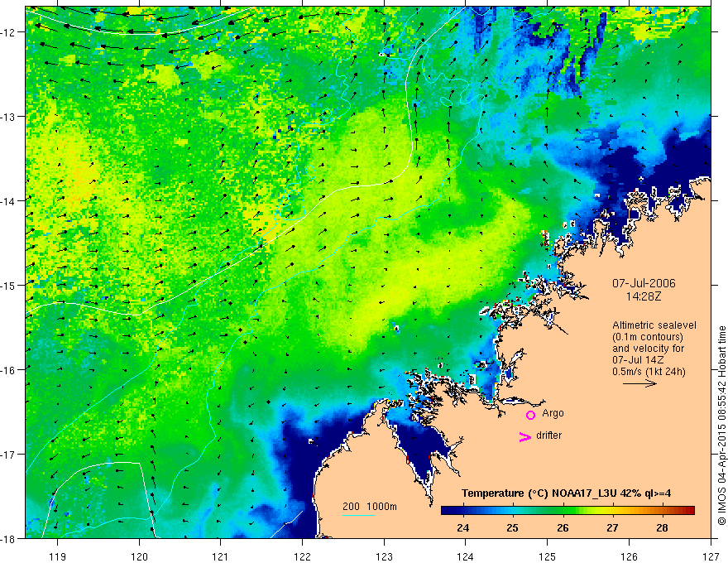Click the longitude label 120
This screenshot has width=728, height=563.
pyautogui.click(x=139, y=556)
